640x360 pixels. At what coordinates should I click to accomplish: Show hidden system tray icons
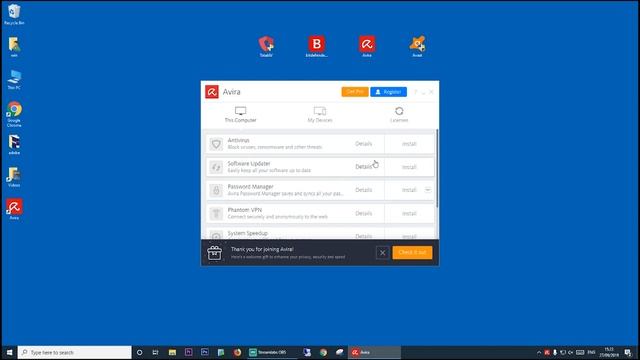click(x=539, y=353)
